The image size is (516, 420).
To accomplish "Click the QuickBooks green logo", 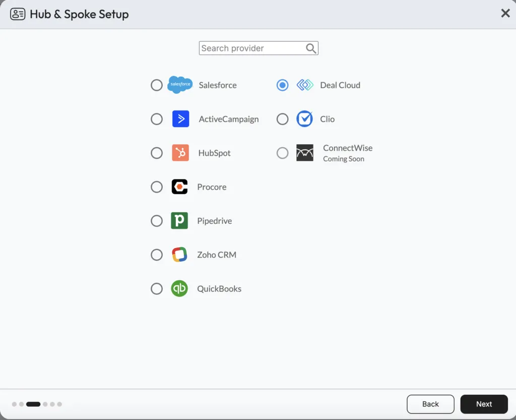I will coord(179,288).
